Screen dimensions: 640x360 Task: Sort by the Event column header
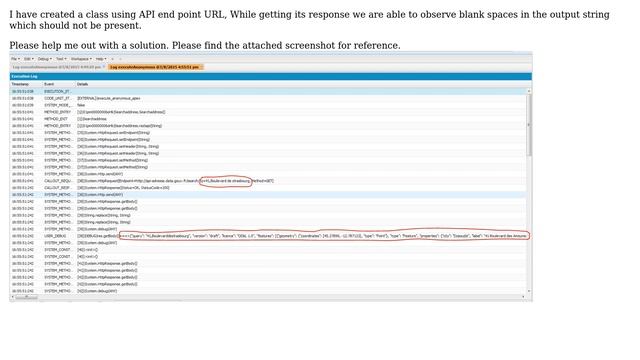point(59,84)
